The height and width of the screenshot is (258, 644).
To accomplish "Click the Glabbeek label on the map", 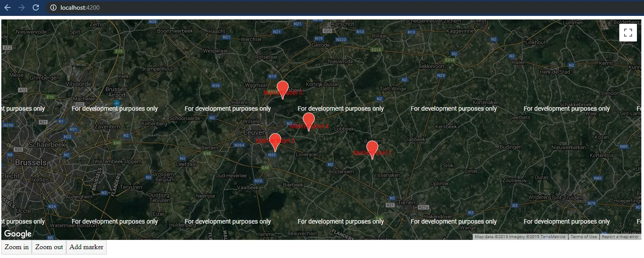I will pos(414,139).
